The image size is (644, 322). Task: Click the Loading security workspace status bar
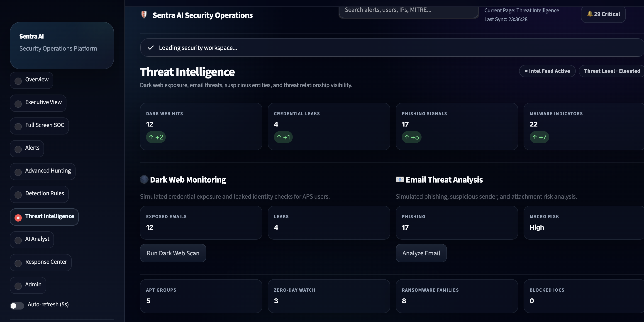pyautogui.click(x=392, y=47)
